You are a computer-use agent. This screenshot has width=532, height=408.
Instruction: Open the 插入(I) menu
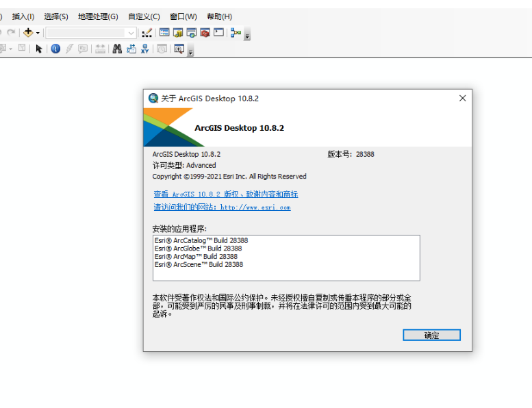(x=23, y=16)
